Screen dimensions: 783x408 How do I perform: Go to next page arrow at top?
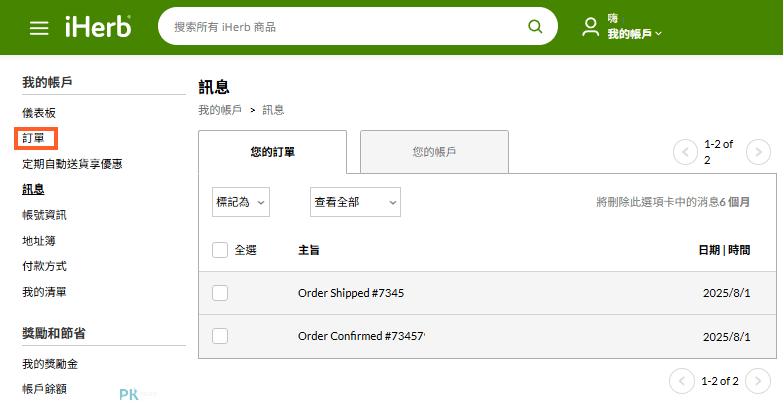point(758,152)
